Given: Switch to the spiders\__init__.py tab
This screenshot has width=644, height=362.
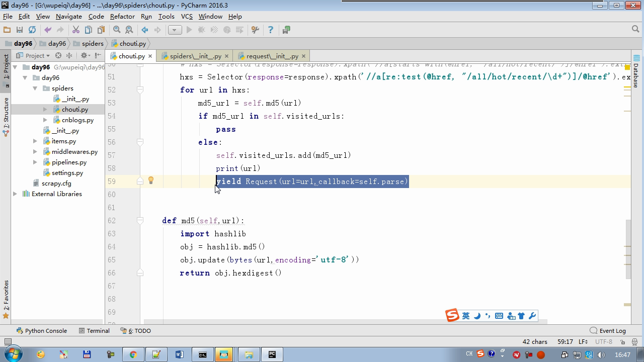Looking at the screenshot, I should tap(195, 56).
